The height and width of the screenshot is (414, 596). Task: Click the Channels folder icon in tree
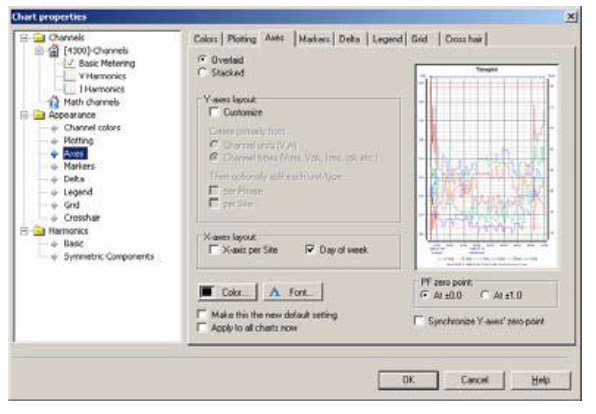tap(39, 38)
